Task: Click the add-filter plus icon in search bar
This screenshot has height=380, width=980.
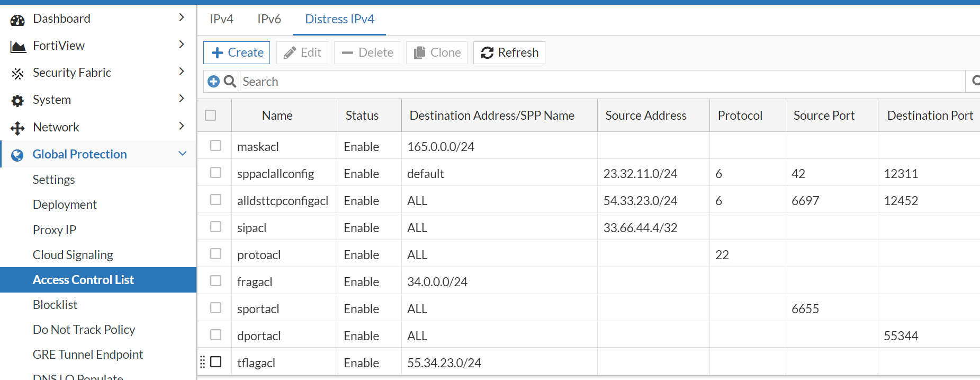Action: [213, 81]
